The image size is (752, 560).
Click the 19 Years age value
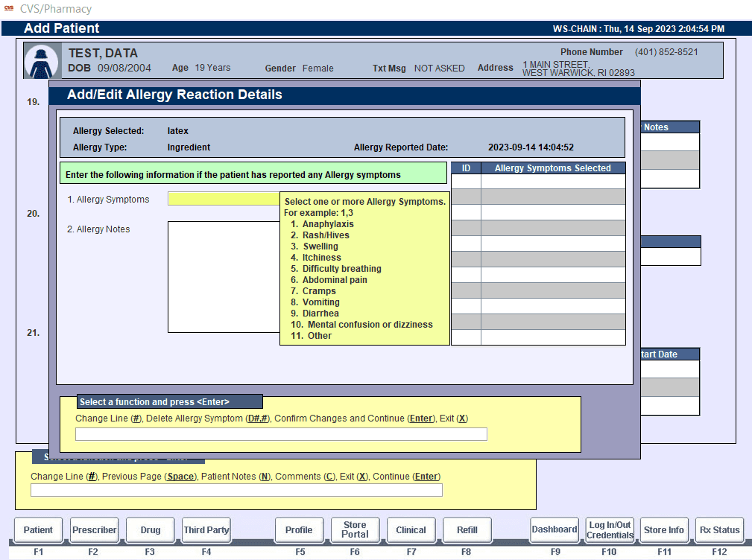(x=212, y=68)
